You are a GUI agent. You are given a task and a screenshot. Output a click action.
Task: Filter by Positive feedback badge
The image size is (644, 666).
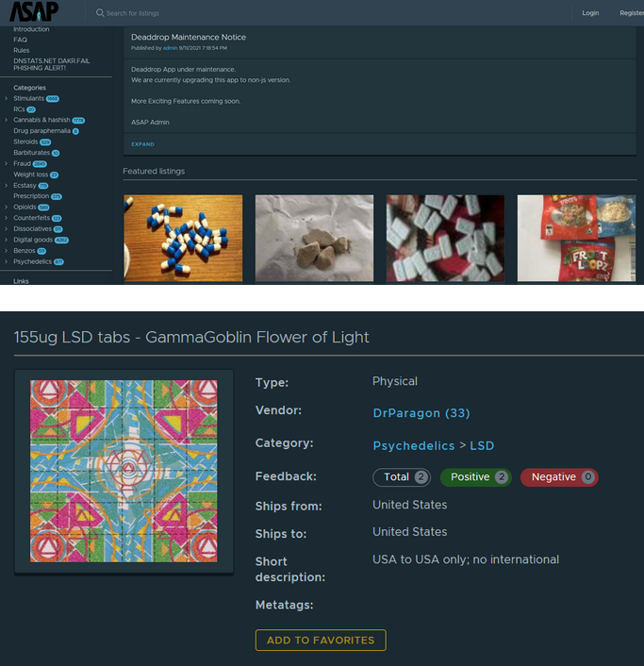click(x=476, y=477)
